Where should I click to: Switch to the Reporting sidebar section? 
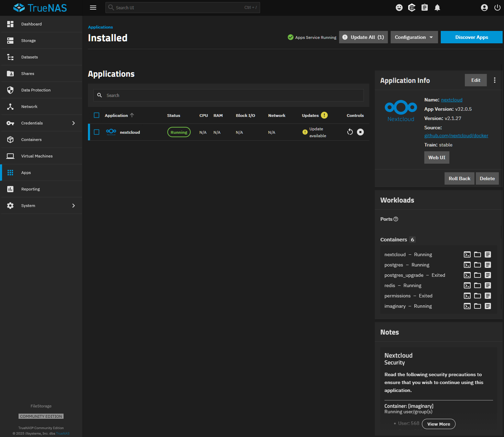(41, 189)
